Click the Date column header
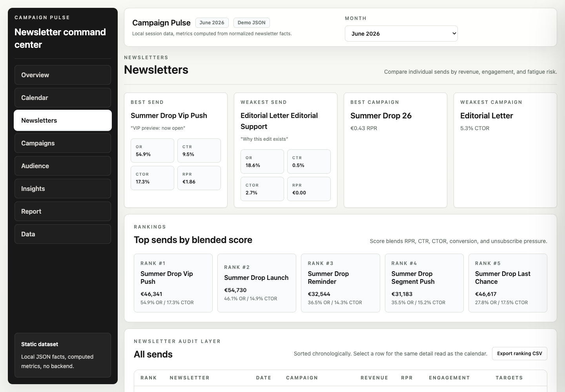 point(264,378)
